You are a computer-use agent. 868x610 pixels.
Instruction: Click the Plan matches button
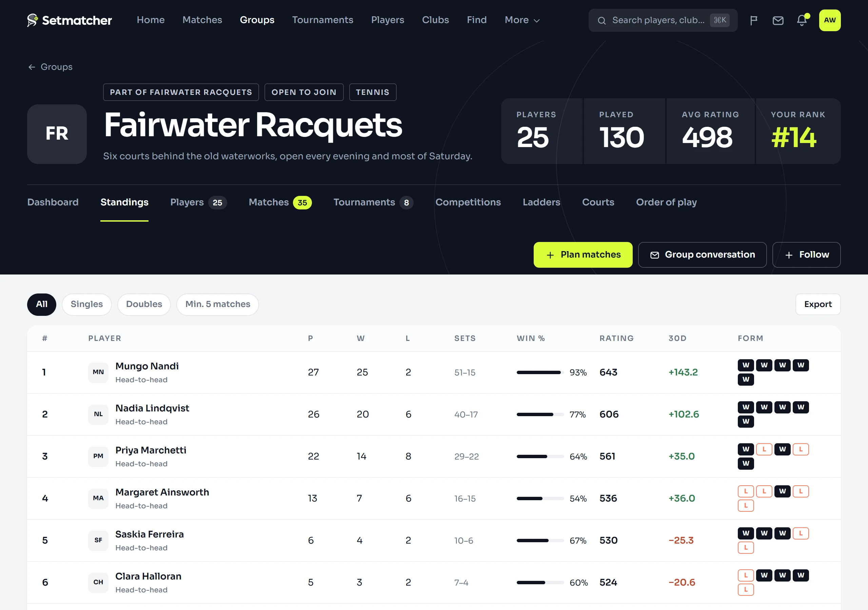(583, 255)
